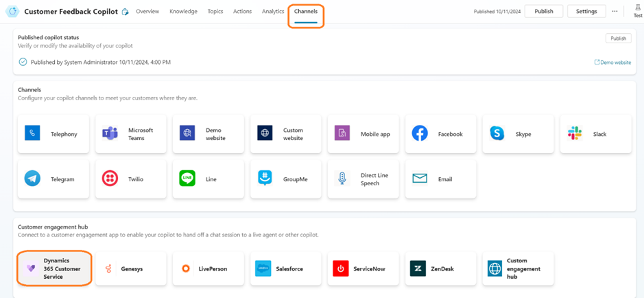Select Dynamics 365 Customer Service hub
The width and height of the screenshot is (644, 298).
[x=53, y=268]
